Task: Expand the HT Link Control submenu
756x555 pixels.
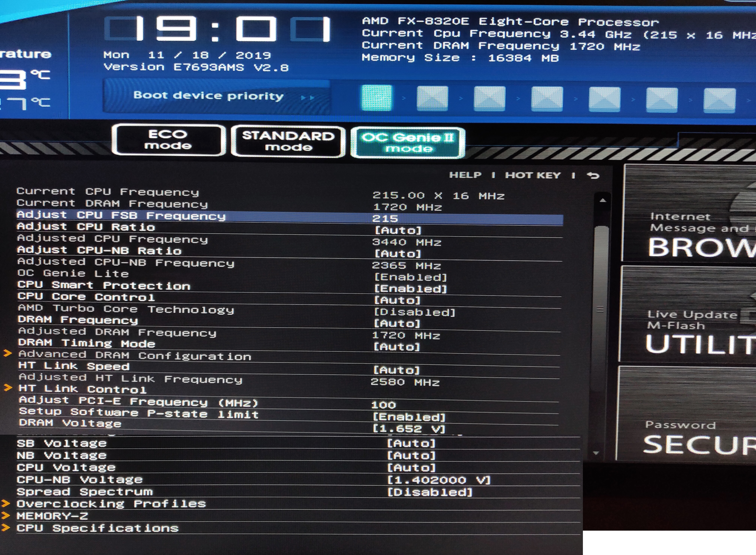Action: [82, 389]
